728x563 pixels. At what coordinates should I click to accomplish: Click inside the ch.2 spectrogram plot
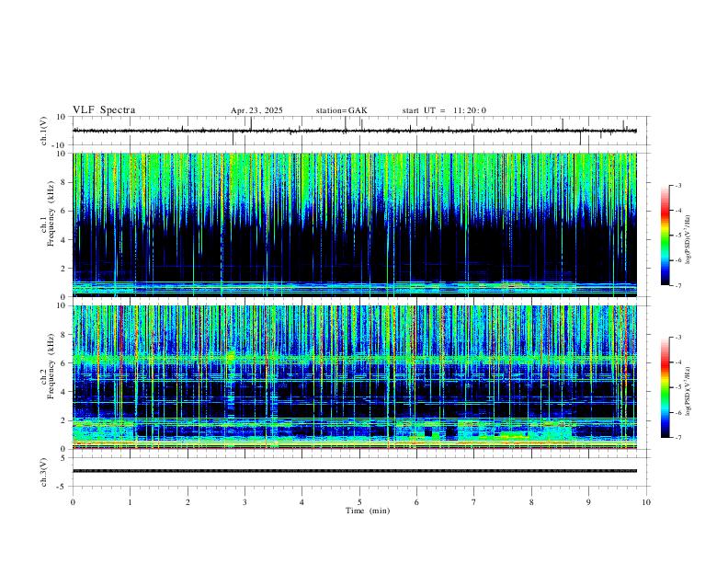[355, 377]
